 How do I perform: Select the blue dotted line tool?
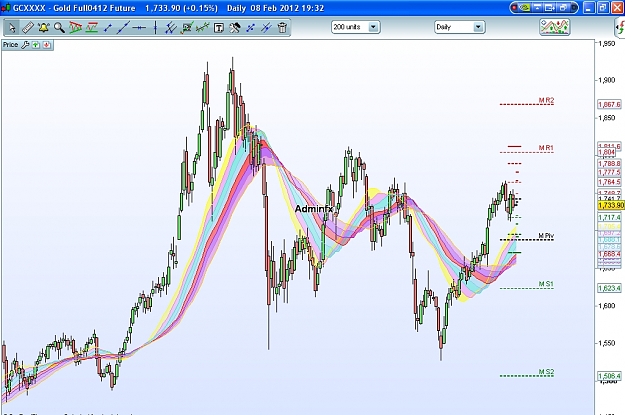coord(250,28)
